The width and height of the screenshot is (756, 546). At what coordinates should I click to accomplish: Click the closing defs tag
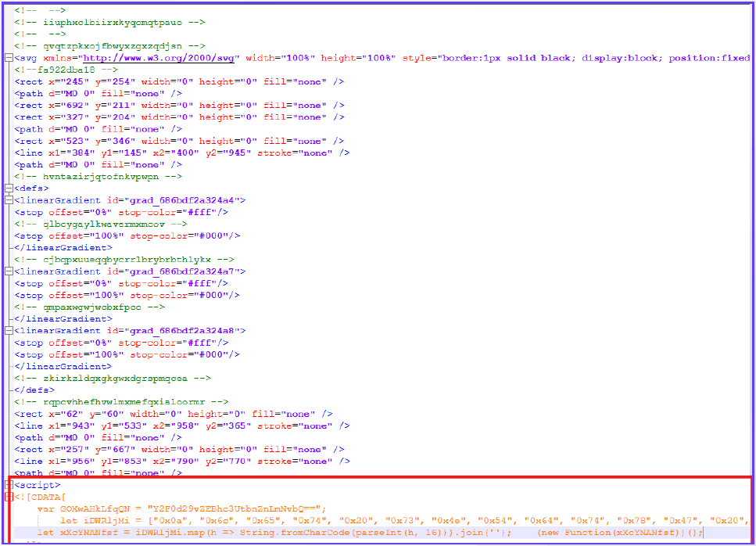coord(34,390)
